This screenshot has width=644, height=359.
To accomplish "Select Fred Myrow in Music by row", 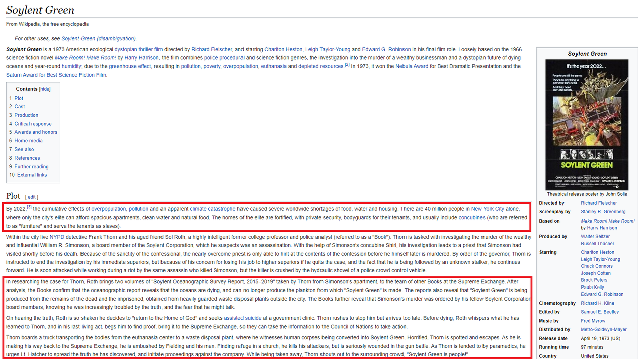I will (593, 321).
